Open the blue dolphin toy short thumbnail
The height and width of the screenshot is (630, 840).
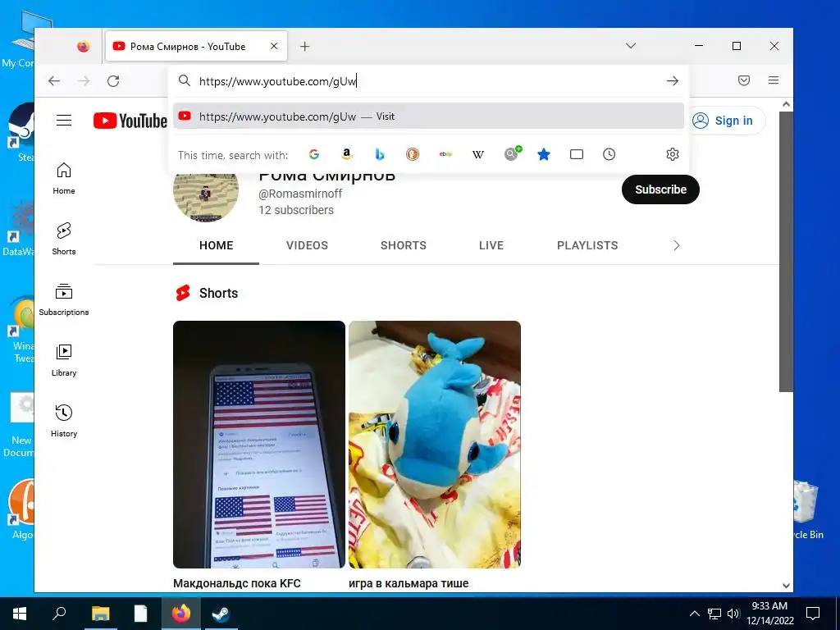pos(435,445)
